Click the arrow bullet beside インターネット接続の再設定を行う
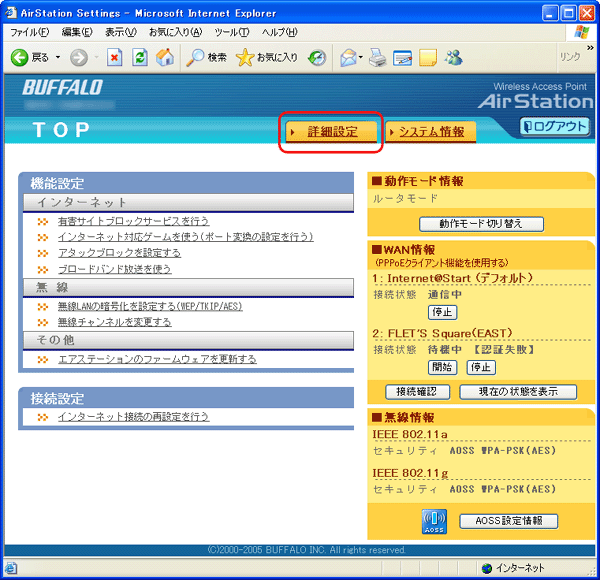Screen dimensions: 600x580 pos(43,417)
